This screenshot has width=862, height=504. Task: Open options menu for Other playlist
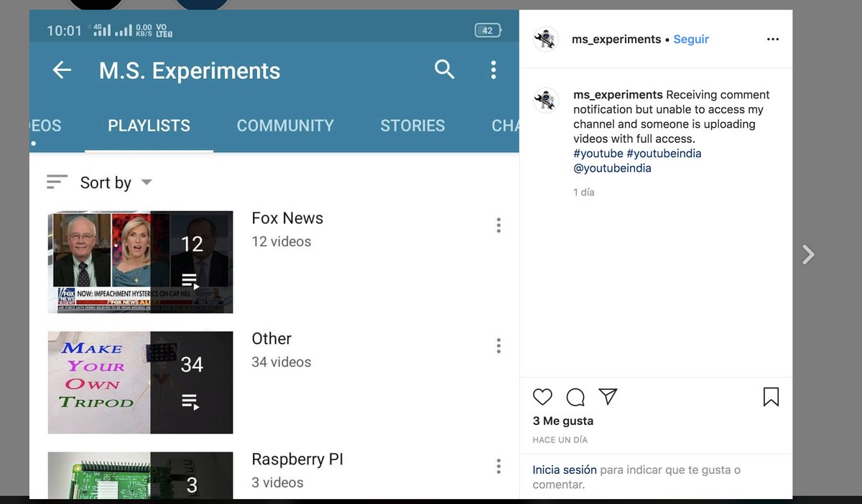point(499,346)
